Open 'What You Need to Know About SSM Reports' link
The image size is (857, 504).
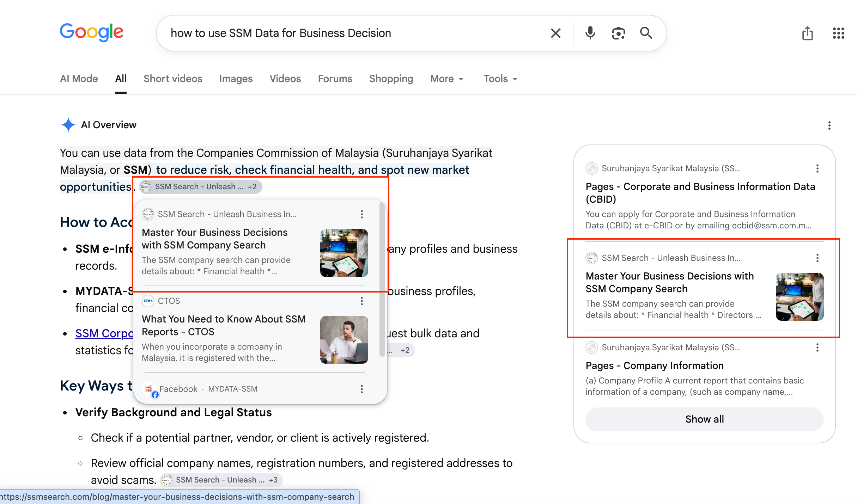(224, 325)
